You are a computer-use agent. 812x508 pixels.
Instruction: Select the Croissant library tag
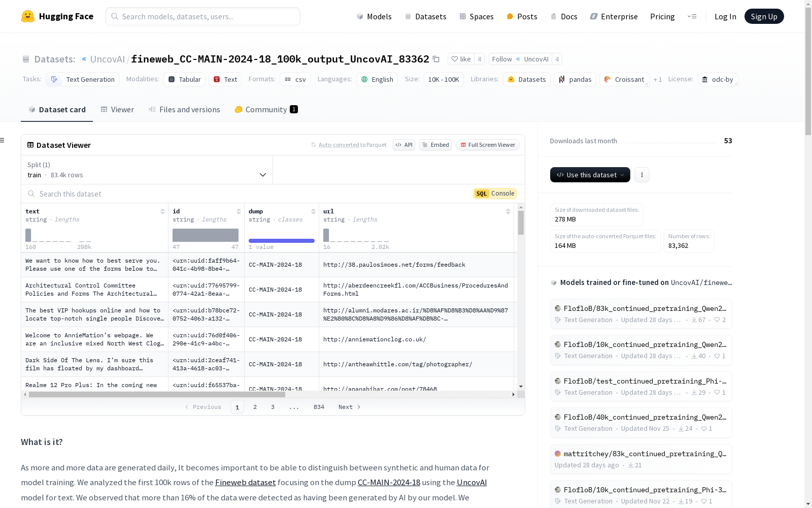coord(624,79)
